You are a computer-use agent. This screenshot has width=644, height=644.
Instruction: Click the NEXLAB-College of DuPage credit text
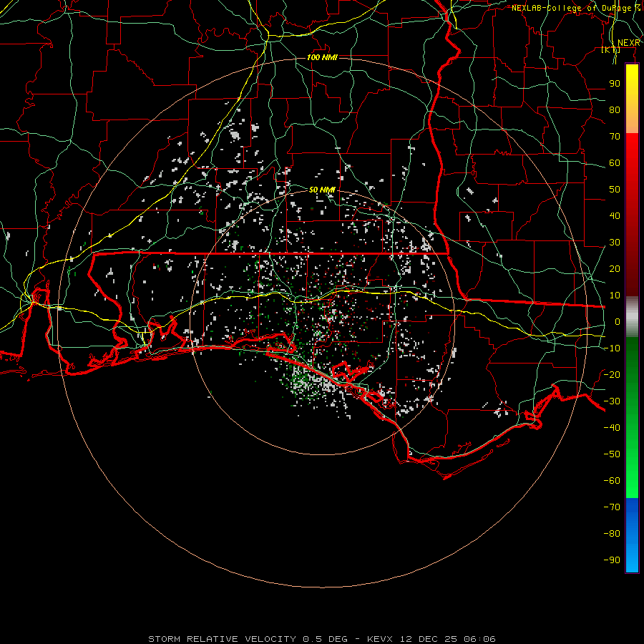(x=576, y=8)
